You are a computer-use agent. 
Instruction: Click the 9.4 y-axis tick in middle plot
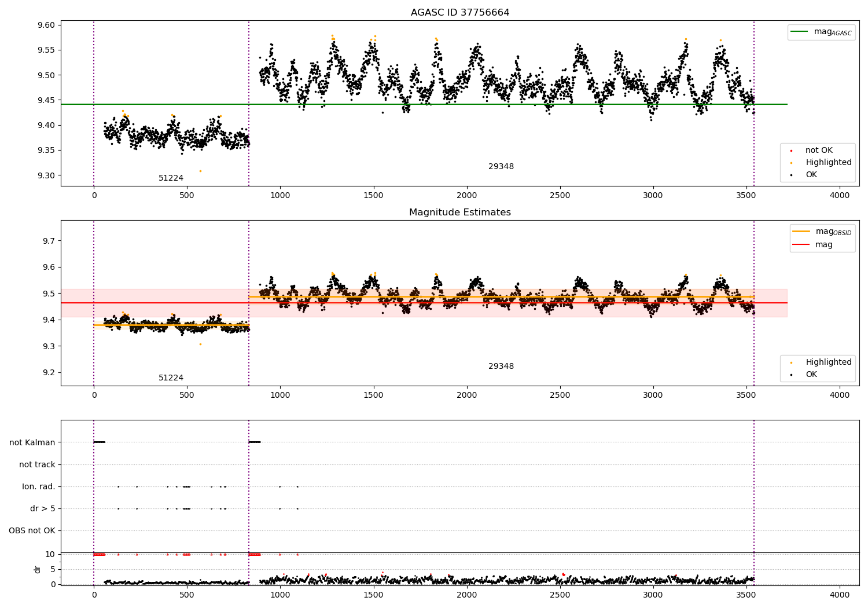49,320
